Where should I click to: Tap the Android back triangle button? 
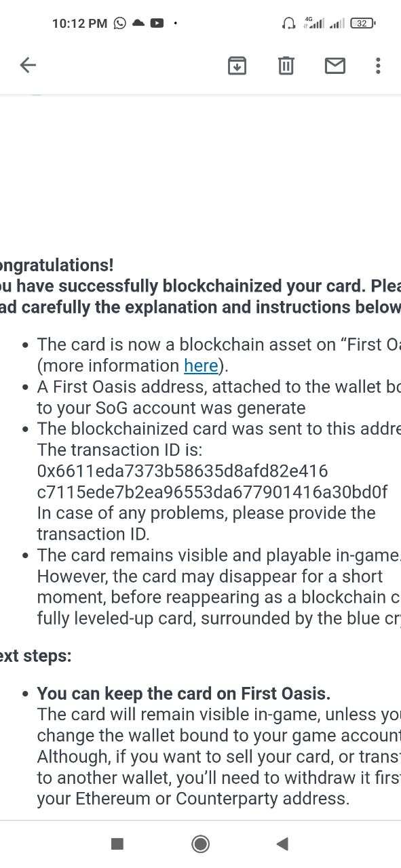coord(283,844)
